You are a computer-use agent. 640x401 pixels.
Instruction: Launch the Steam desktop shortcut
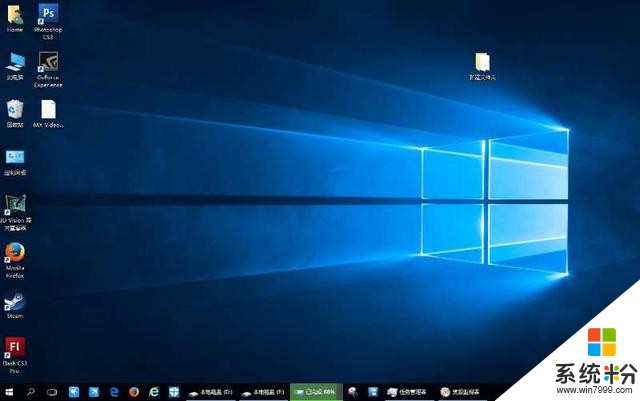[15, 305]
